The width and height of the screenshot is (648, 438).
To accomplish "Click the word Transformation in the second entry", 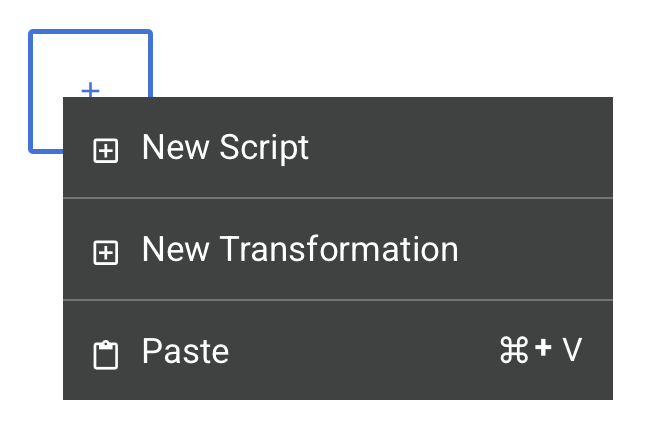I will tap(338, 249).
